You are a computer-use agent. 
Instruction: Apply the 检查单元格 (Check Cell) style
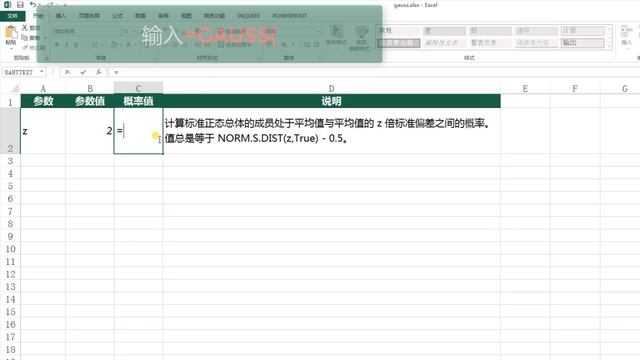coord(398,43)
